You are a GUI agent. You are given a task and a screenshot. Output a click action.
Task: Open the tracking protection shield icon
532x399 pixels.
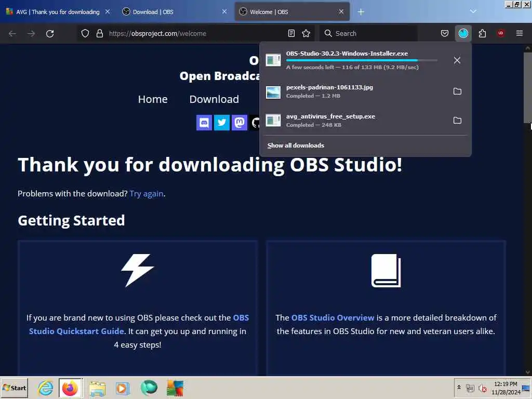pos(85,33)
